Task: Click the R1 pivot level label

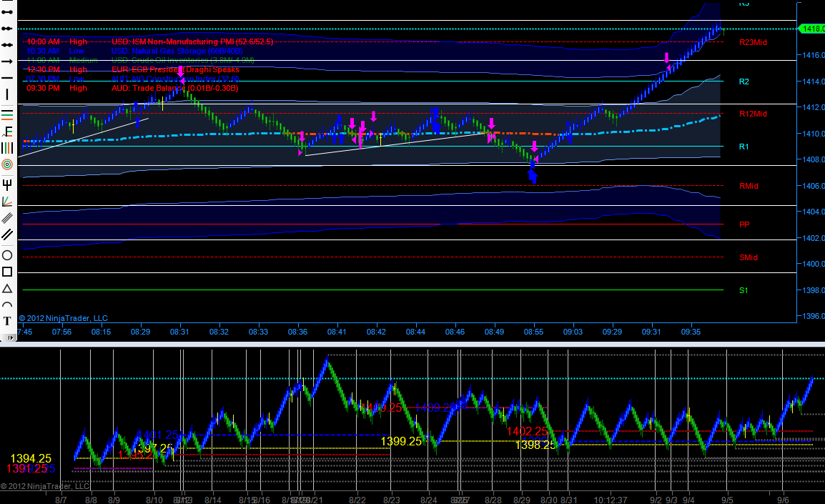Action: (x=744, y=147)
